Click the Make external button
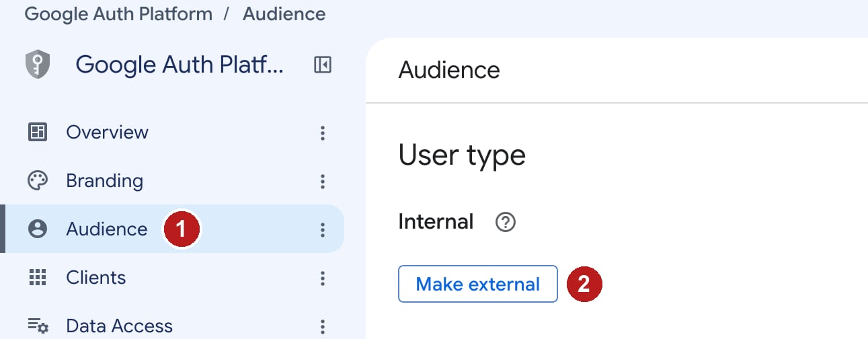Screen dimensions: 868x339 click(x=478, y=284)
